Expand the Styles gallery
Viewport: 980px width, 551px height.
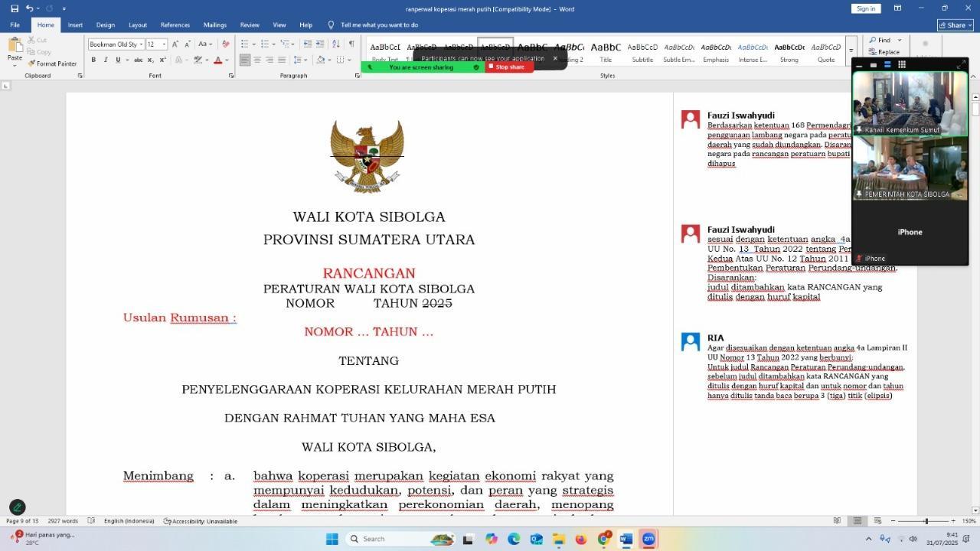[x=851, y=51]
